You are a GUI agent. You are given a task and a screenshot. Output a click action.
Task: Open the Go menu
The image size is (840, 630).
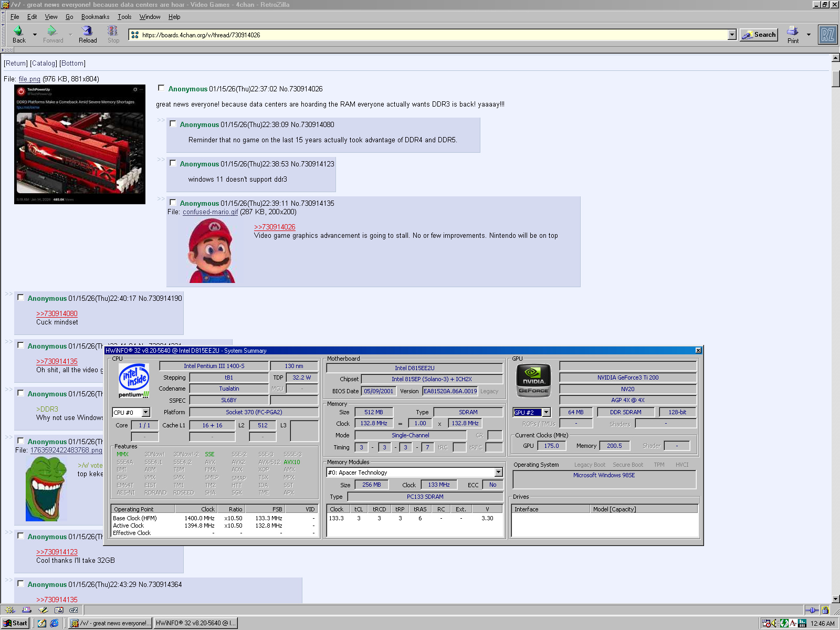click(x=69, y=17)
